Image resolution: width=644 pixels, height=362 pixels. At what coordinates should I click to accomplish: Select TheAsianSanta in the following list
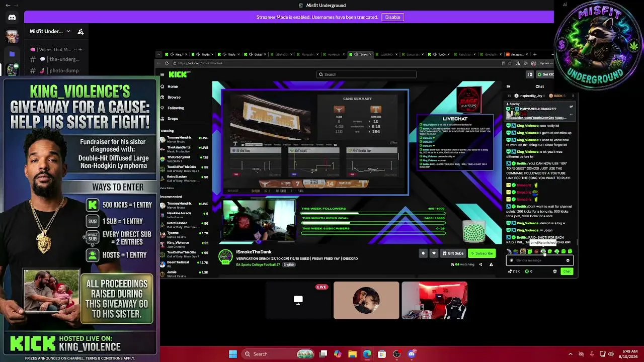pos(184,149)
